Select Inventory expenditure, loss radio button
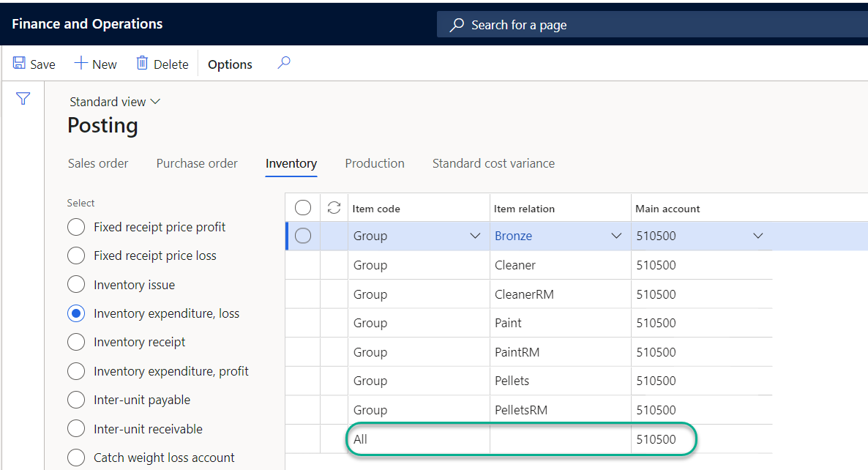 (76, 313)
